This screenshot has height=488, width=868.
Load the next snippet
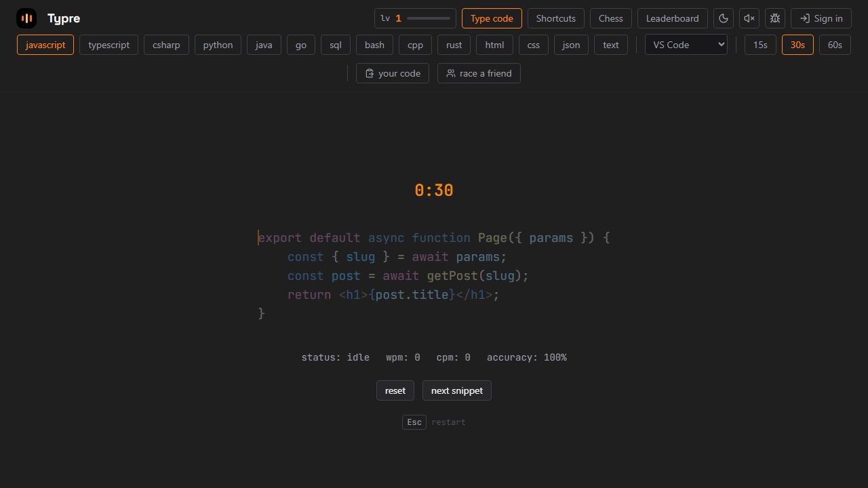pyautogui.click(x=457, y=390)
